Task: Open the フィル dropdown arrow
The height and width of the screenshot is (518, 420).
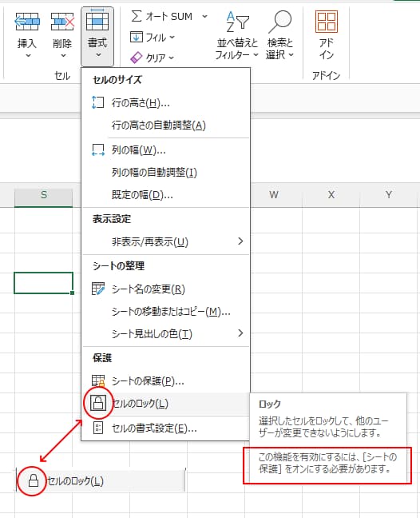Action: pyautogui.click(x=172, y=38)
